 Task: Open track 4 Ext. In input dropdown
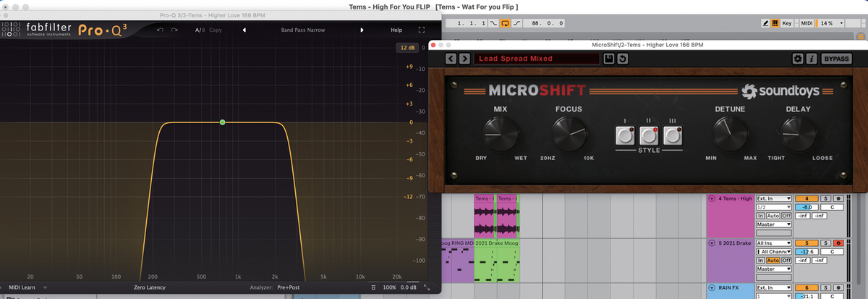(x=773, y=198)
